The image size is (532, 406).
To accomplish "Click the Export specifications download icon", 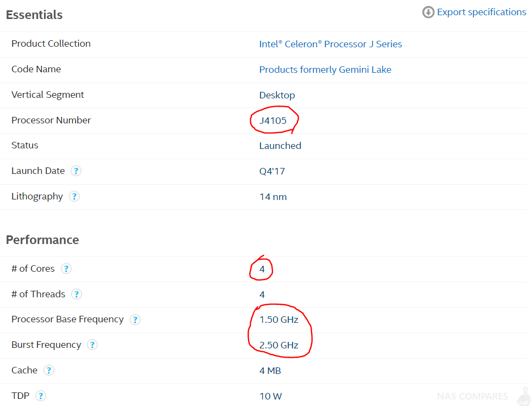I will point(428,13).
